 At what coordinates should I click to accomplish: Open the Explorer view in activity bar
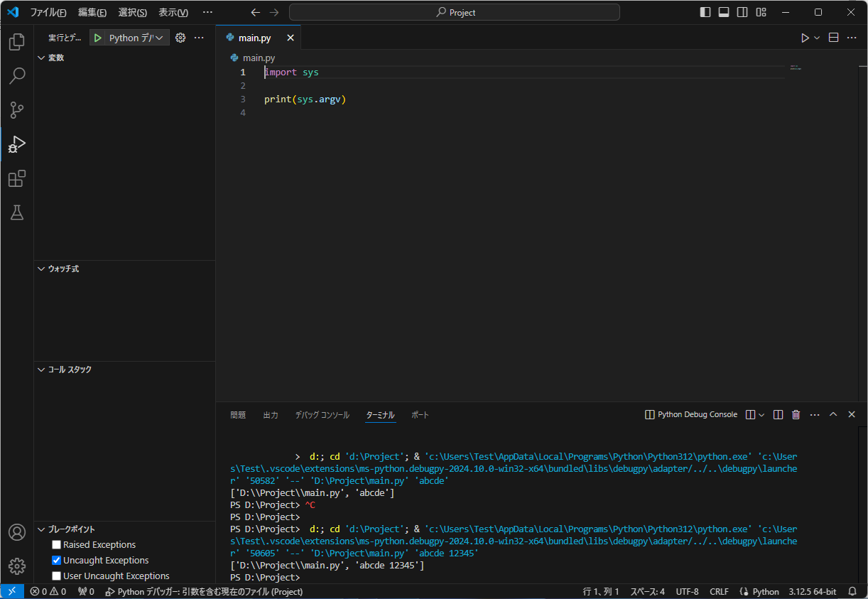(17, 42)
